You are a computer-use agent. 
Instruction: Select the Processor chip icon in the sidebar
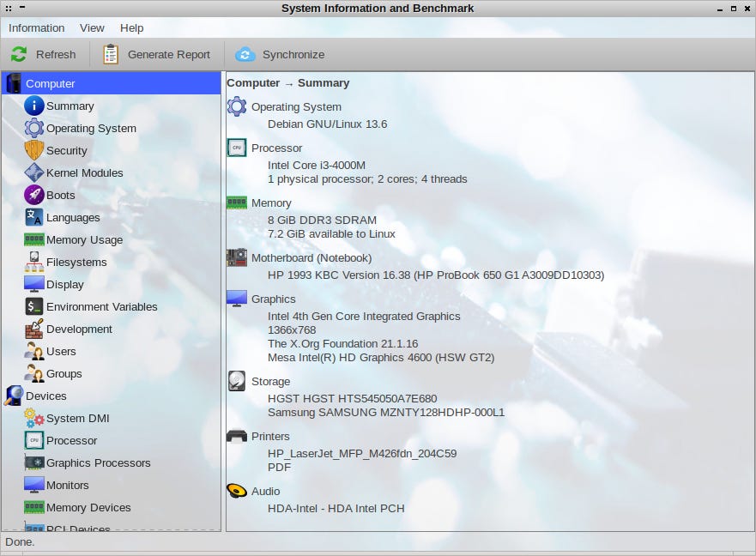point(34,440)
